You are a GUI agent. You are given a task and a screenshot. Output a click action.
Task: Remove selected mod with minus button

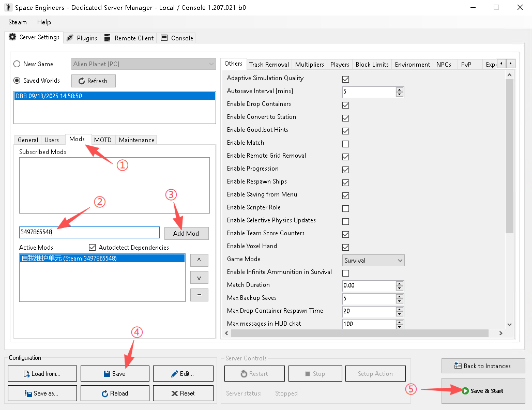[199, 295]
